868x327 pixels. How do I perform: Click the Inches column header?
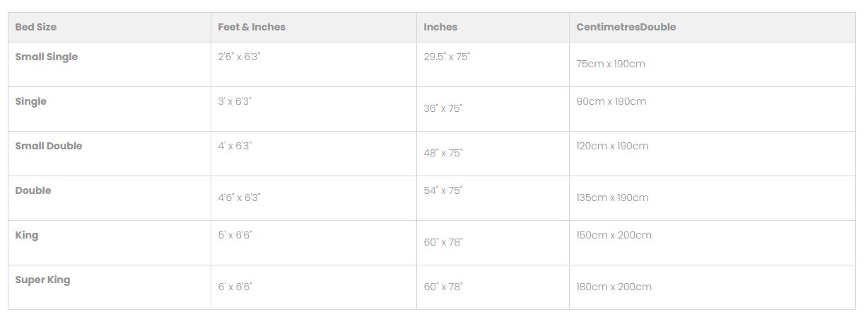[x=440, y=27]
